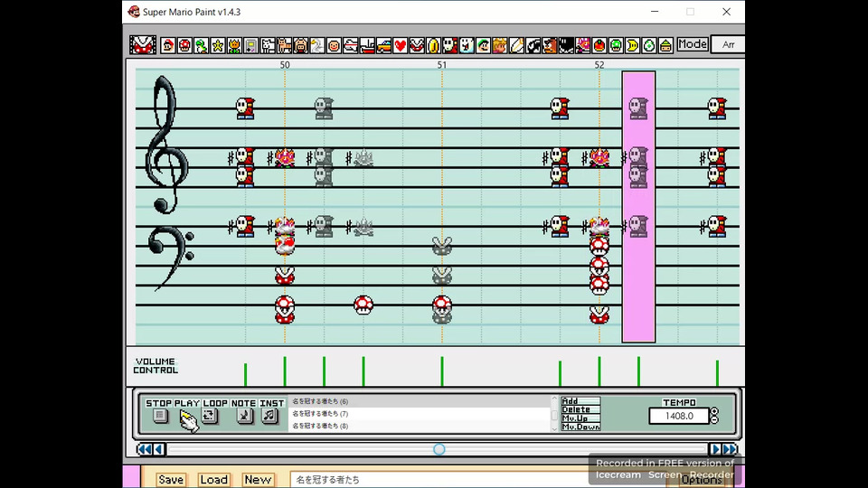868x488 pixels.
Task: Click the Arr mode display field
Action: [728, 44]
